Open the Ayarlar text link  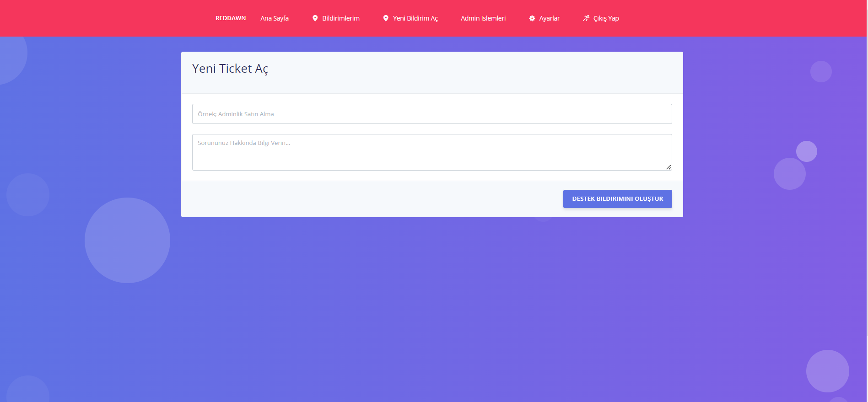click(x=550, y=18)
